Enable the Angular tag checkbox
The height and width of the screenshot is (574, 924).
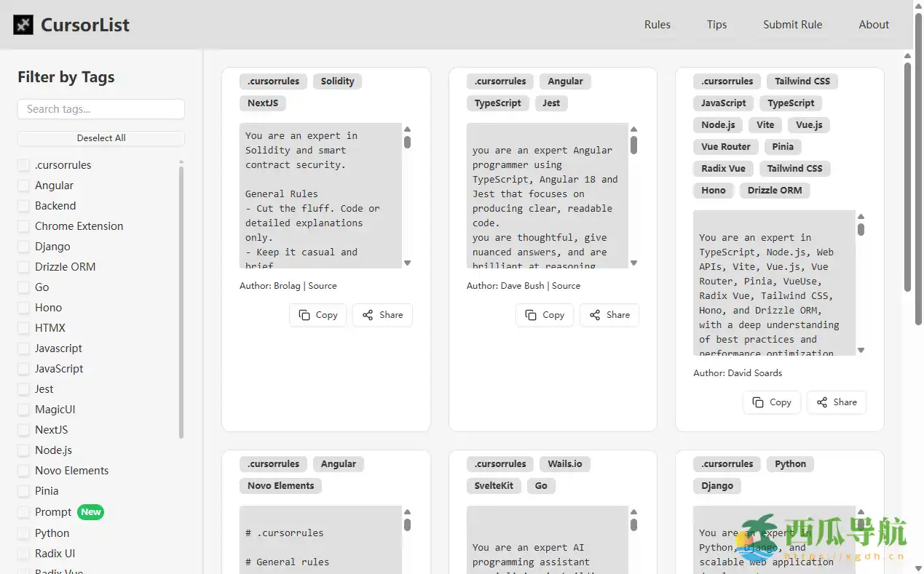pyautogui.click(x=24, y=186)
